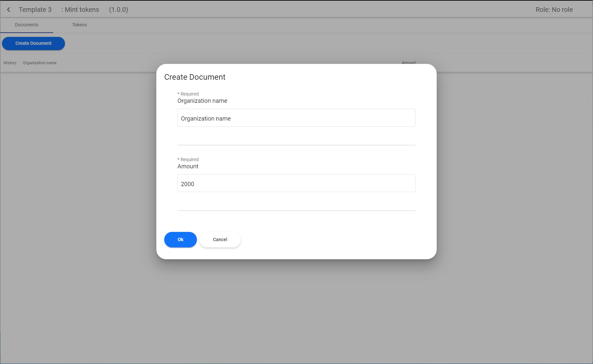Click the Organization name label in dialog
The width and height of the screenshot is (593, 364).
(202, 101)
